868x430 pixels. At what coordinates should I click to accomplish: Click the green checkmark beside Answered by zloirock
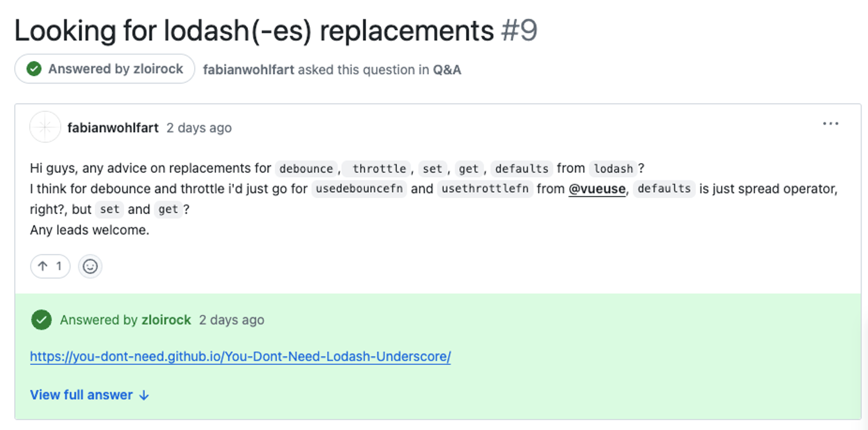[41, 320]
